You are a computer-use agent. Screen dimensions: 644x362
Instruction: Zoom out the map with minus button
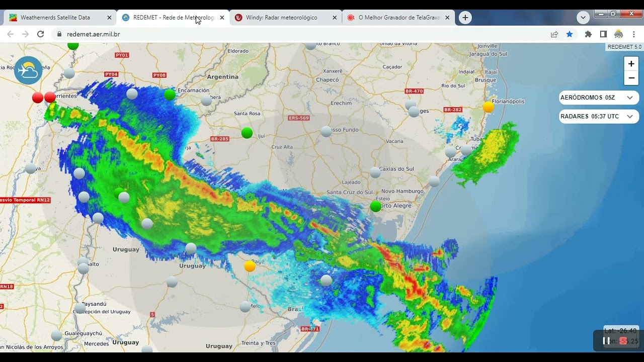(631, 78)
